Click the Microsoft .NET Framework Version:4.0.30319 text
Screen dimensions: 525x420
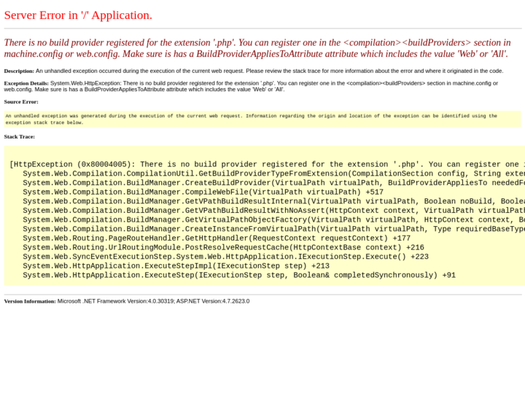[x=115, y=301]
